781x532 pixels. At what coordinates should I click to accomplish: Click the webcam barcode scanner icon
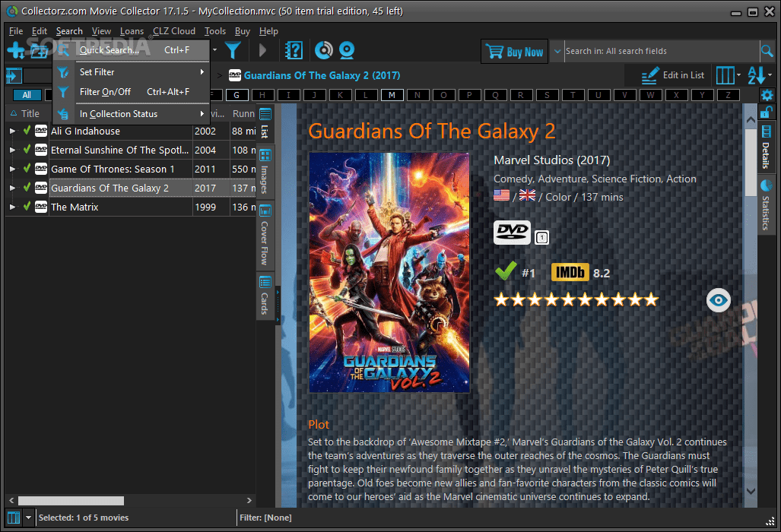(x=347, y=50)
